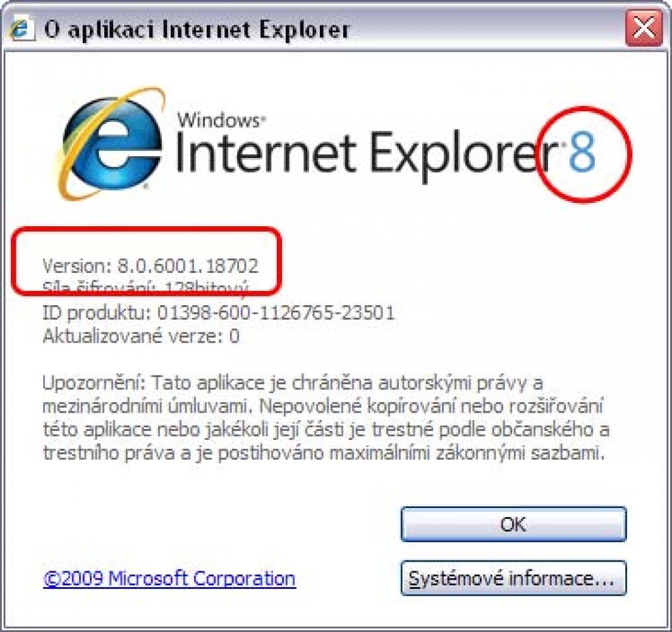The height and width of the screenshot is (632, 672).
Task: Click the ID produktu number text
Action: coord(276,313)
